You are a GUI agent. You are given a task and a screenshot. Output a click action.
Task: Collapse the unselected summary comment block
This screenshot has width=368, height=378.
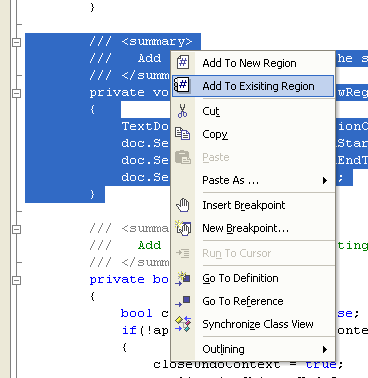click(x=17, y=229)
